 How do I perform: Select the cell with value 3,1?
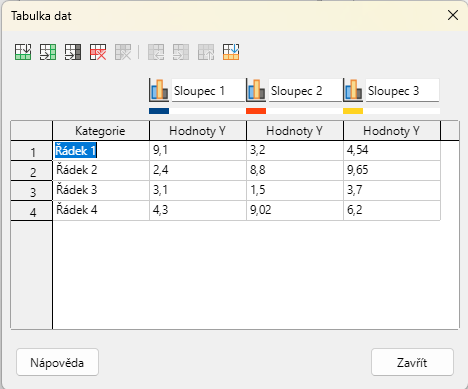click(x=198, y=191)
